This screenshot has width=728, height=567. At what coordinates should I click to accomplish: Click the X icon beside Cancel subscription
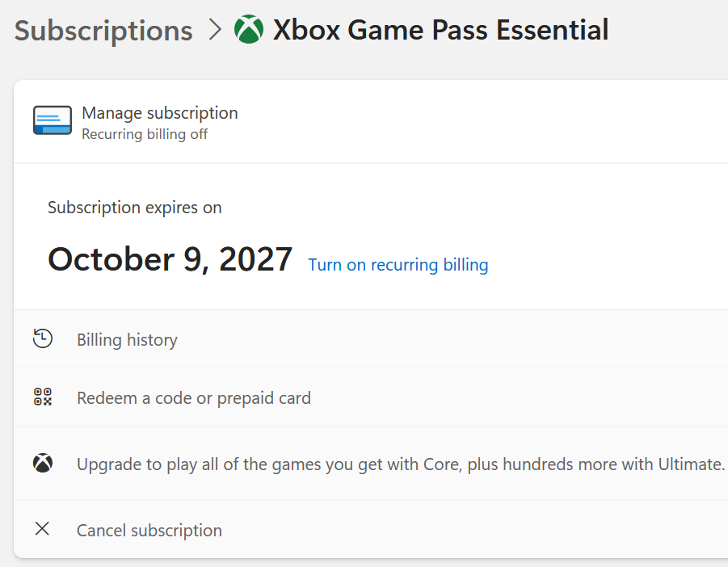tap(43, 530)
